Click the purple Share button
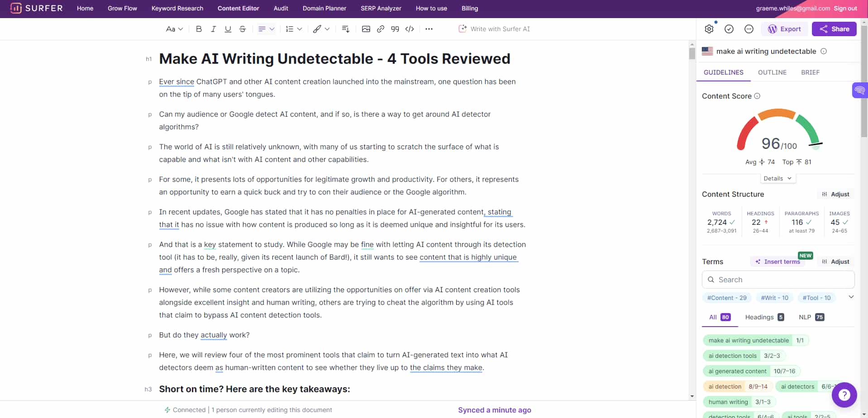 click(834, 28)
